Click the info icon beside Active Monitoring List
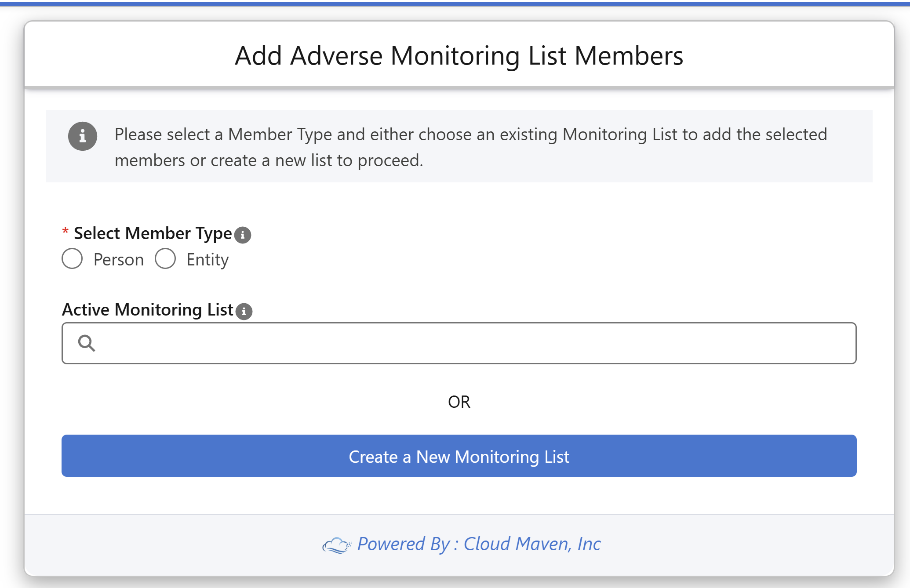Image resolution: width=910 pixels, height=588 pixels. coord(244,312)
